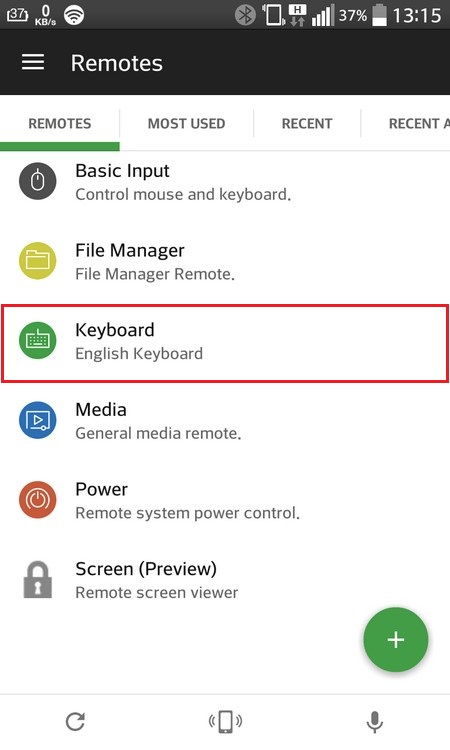Tap the green Keyboard icon
The image size is (450, 750).
click(37, 341)
